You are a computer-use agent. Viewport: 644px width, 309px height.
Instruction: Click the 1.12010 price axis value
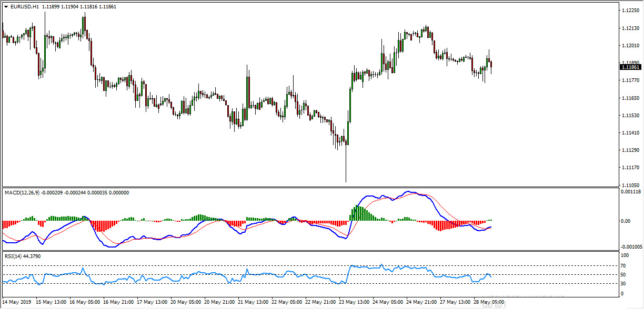(x=630, y=46)
